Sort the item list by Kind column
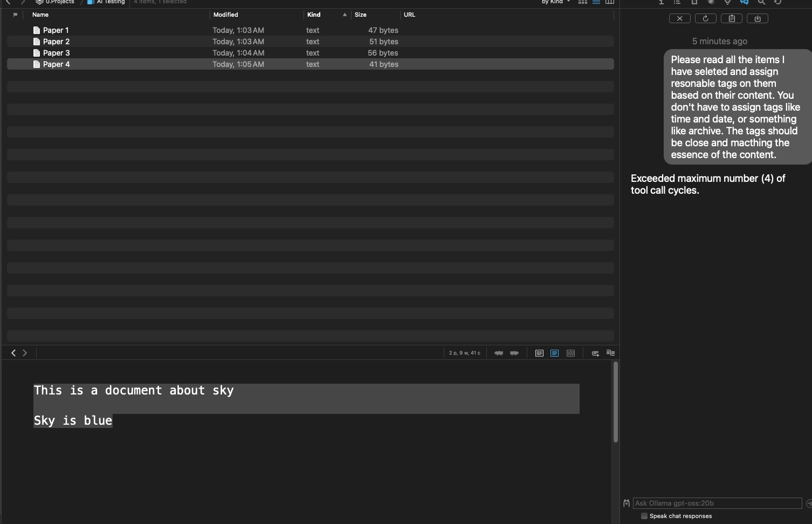 click(x=314, y=15)
